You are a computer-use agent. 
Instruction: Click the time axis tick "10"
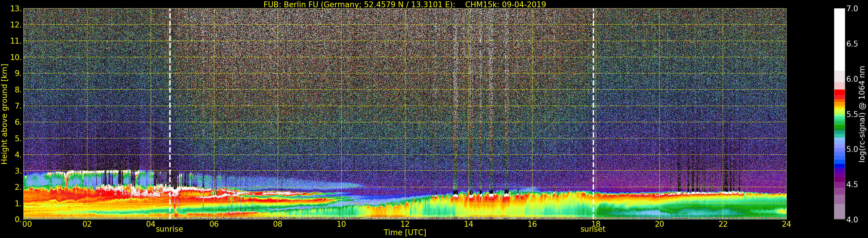[x=341, y=224]
